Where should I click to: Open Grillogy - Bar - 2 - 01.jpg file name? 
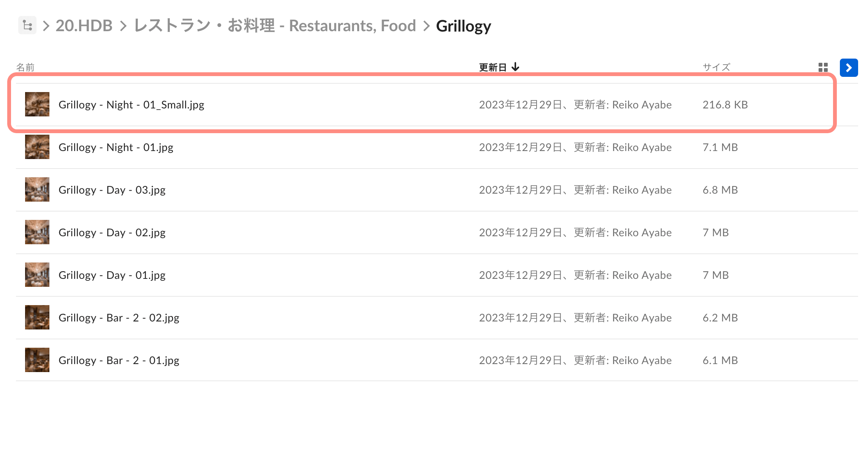(x=119, y=360)
